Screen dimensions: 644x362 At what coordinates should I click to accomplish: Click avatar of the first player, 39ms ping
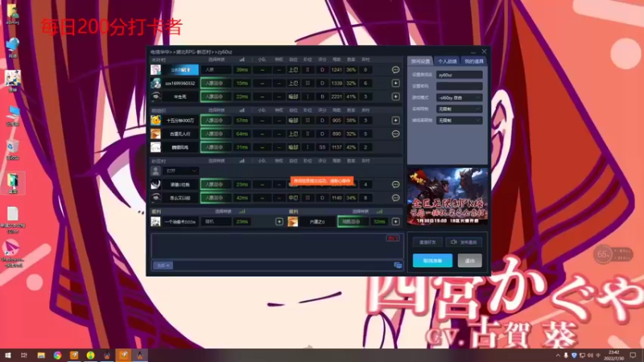[x=155, y=70]
